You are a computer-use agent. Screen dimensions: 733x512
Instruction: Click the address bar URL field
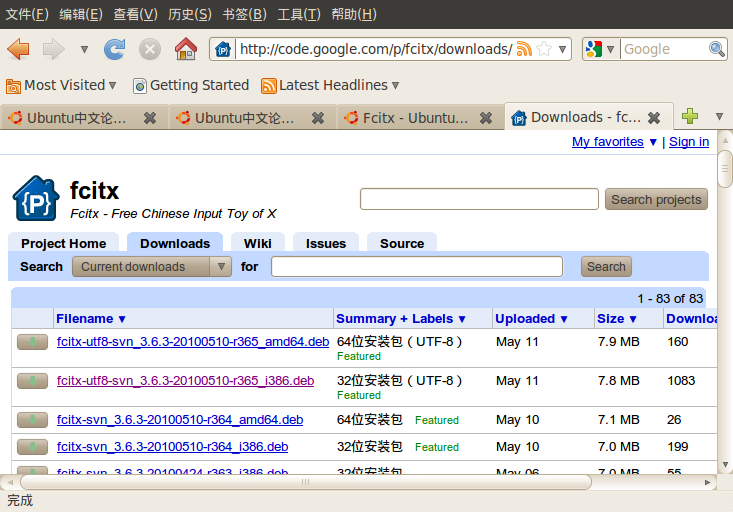[375, 49]
